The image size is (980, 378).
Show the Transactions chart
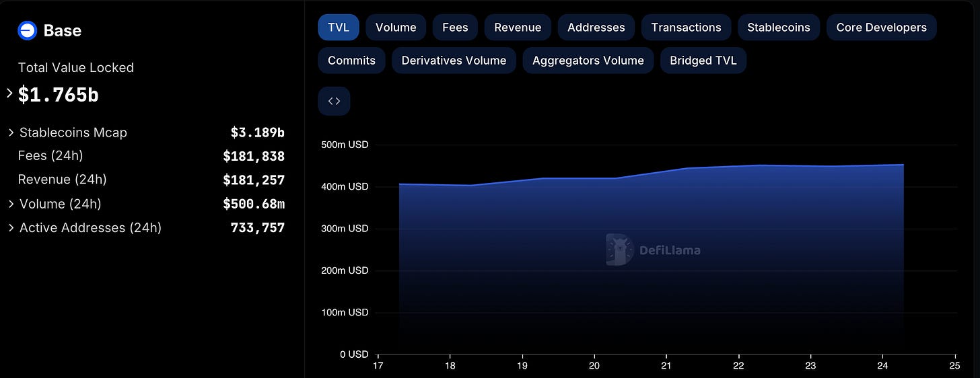[686, 28]
